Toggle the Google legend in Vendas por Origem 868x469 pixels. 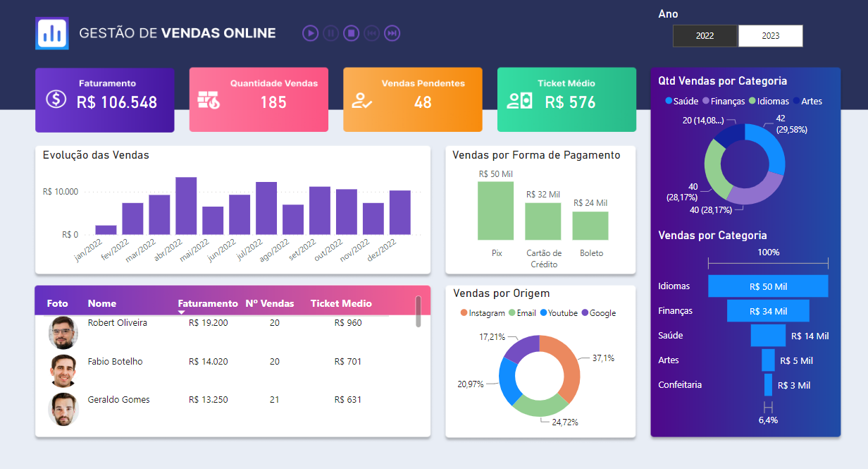click(x=600, y=313)
